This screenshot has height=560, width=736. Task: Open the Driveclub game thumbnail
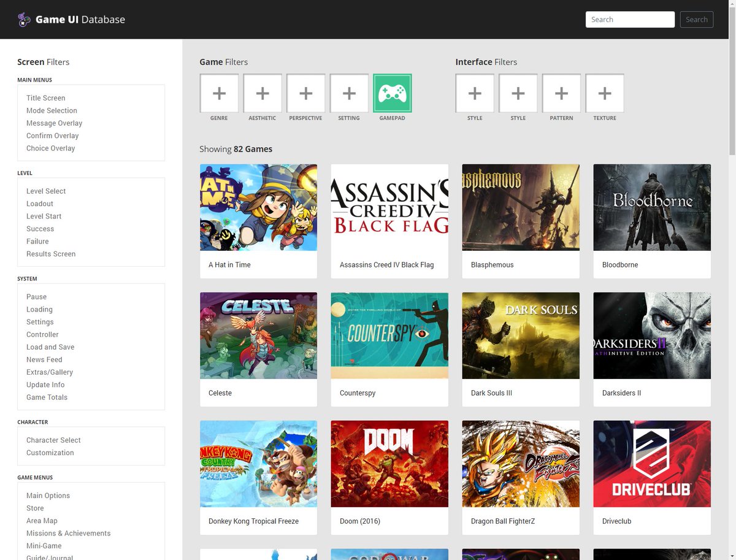tap(652, 464)
